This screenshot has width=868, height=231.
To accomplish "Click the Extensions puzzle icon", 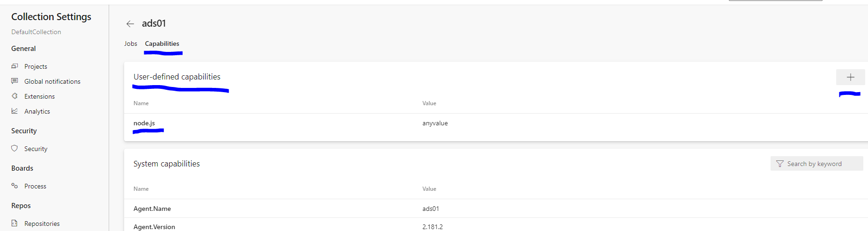I will pyautogui.click(x=15, y=96).
